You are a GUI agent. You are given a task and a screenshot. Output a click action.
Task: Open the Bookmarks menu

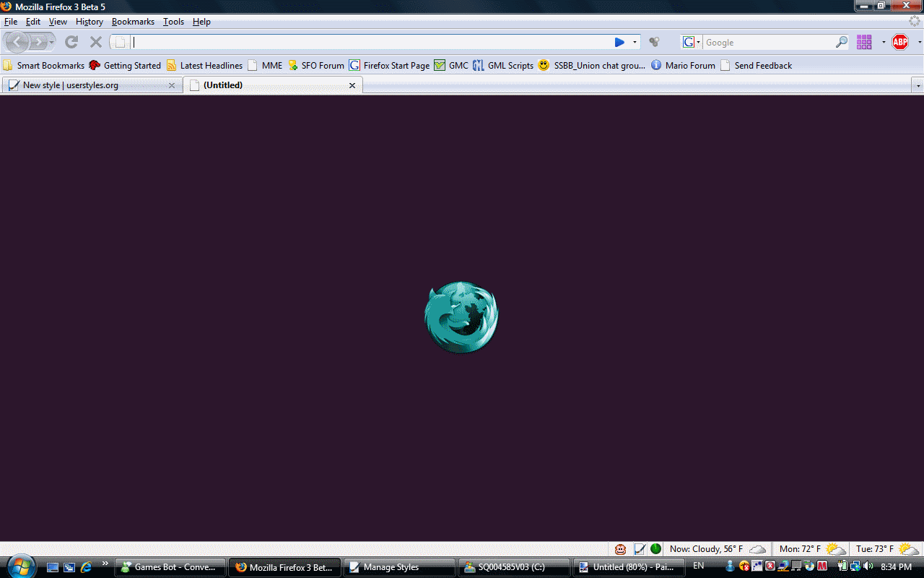(x=133, y=22)
